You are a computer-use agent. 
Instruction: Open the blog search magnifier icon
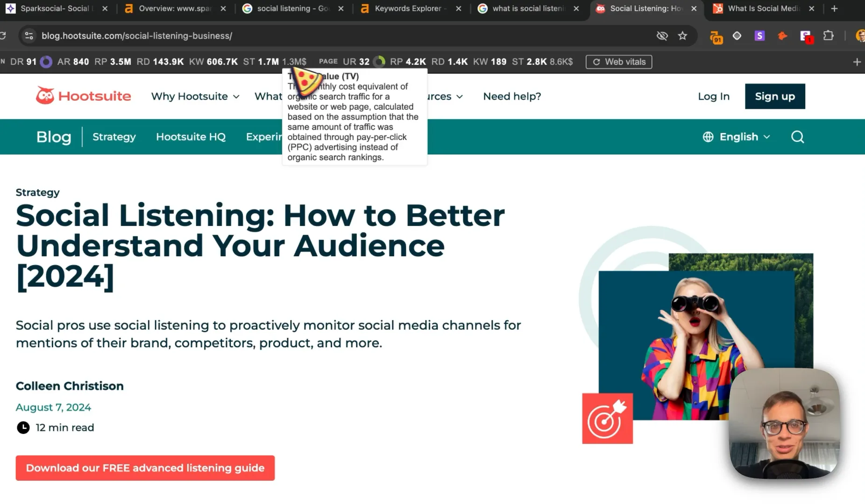click(797, 137)
